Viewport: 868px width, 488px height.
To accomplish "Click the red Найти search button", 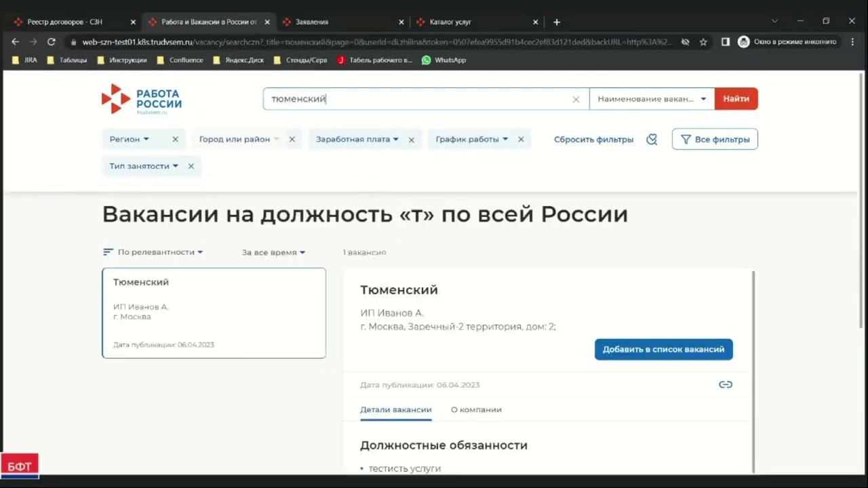I will tap(736, 99).
